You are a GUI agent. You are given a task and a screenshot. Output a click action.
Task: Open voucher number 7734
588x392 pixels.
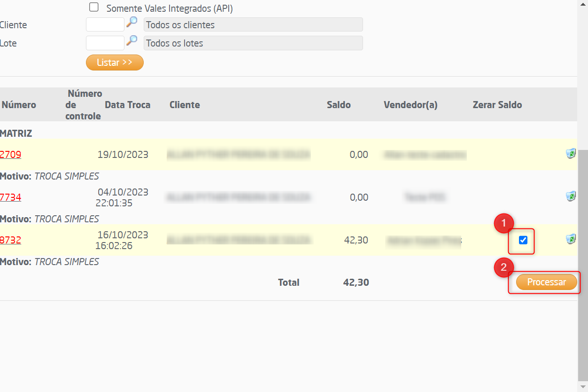pyautogui.click(x=10, y=197)
